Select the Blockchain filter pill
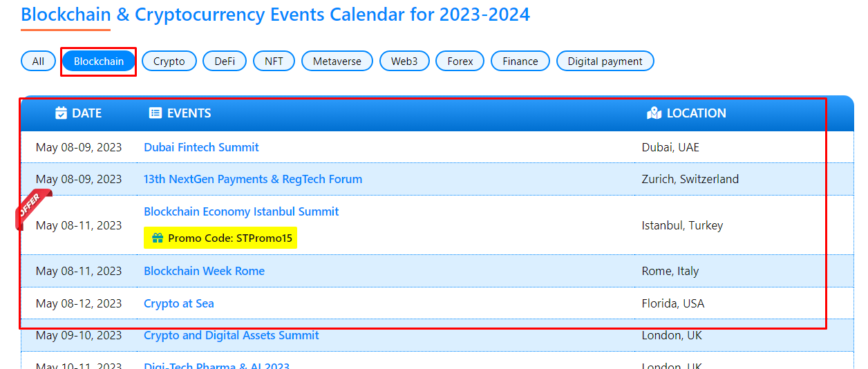Screen dimensions: 868x369 99,61
